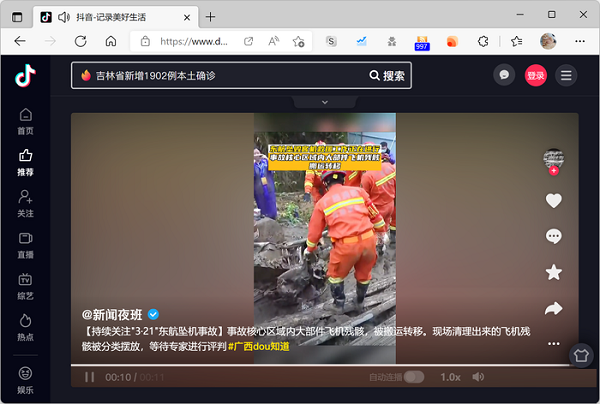Screen dimensions: 600x404
Task: Open @新闻夜班 author profile link
Action: click(x=112, y=315)
